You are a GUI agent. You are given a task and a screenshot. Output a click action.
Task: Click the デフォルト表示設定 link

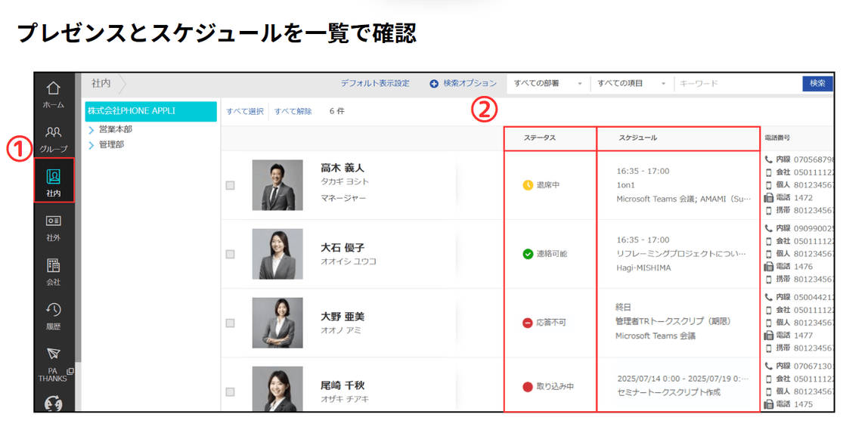point(375,84)
